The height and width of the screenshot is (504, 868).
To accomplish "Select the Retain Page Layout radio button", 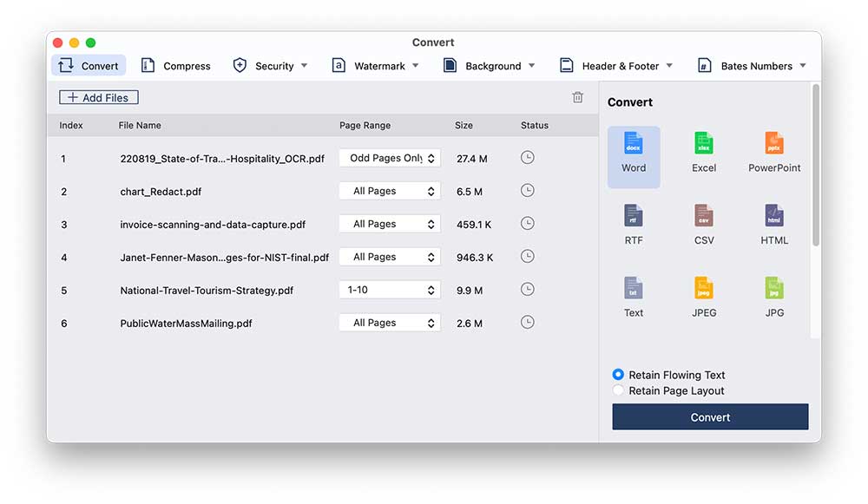I will click(x=618, y=390).
